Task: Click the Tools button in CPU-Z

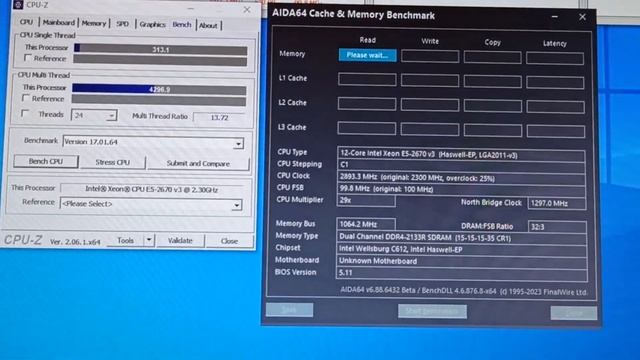Action: [125, 240]
